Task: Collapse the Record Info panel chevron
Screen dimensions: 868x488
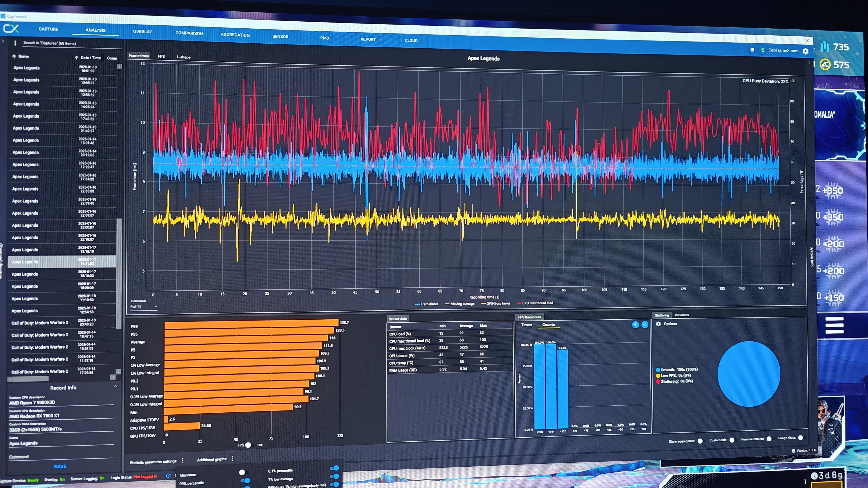Action: pos(115,386)
